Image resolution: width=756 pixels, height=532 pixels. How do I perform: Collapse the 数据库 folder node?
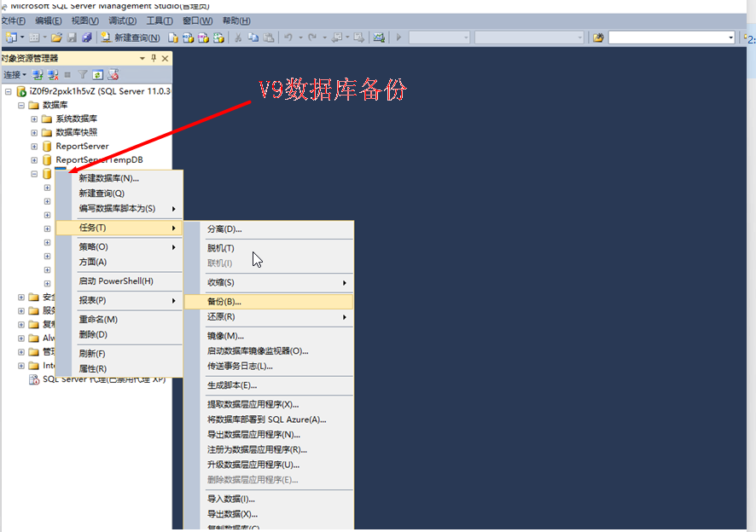(21, 105)
